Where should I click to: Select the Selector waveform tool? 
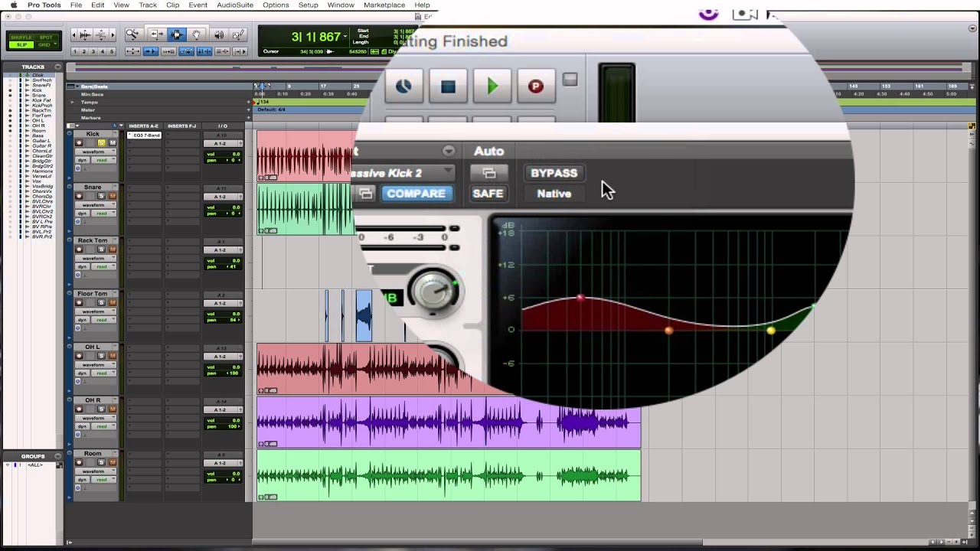pos(177,34)
